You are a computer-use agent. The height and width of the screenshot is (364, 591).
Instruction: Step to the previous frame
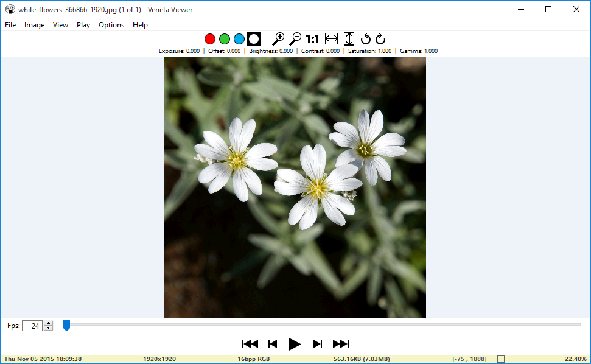pyautogui.click(x=273, y=344)
